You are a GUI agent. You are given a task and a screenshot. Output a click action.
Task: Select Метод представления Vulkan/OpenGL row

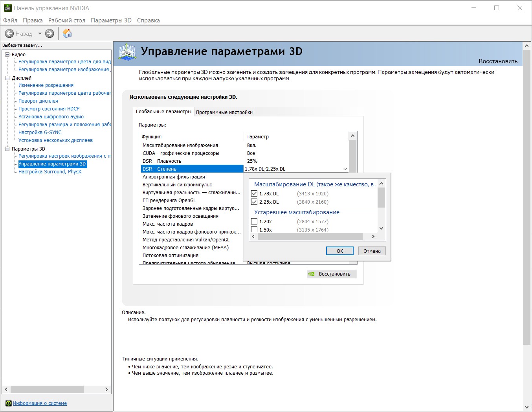pyautogui.click(x=192, y=240)
